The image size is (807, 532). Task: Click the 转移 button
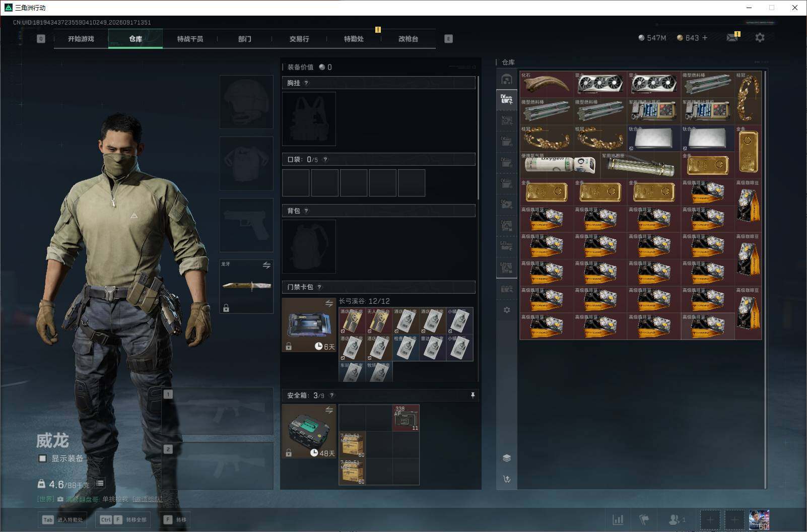[175, 519]
